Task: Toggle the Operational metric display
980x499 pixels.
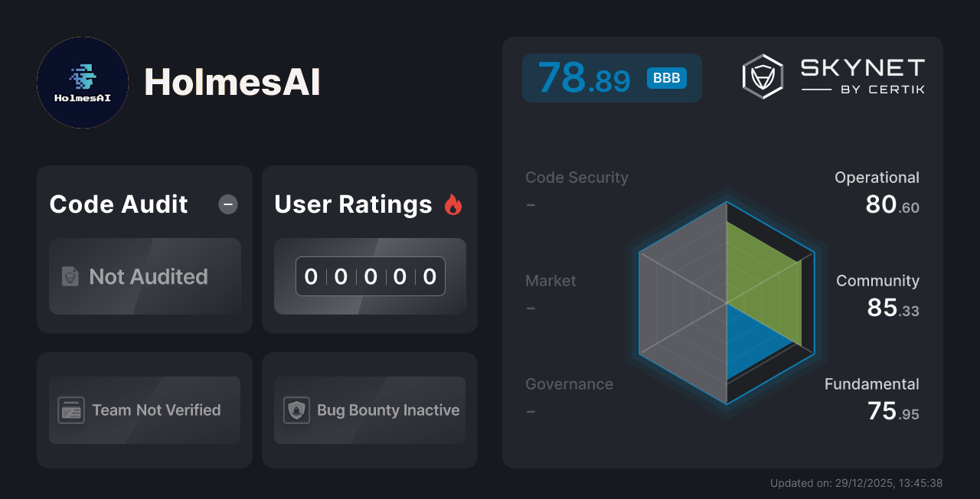Action: click(877, 191)
